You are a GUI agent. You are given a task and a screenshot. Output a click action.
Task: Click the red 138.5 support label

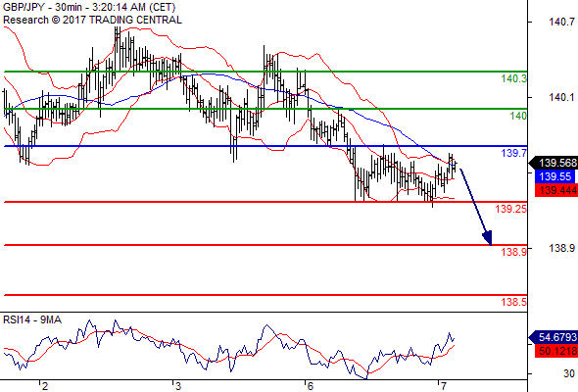pyautogui.click(x=513, y=302)
